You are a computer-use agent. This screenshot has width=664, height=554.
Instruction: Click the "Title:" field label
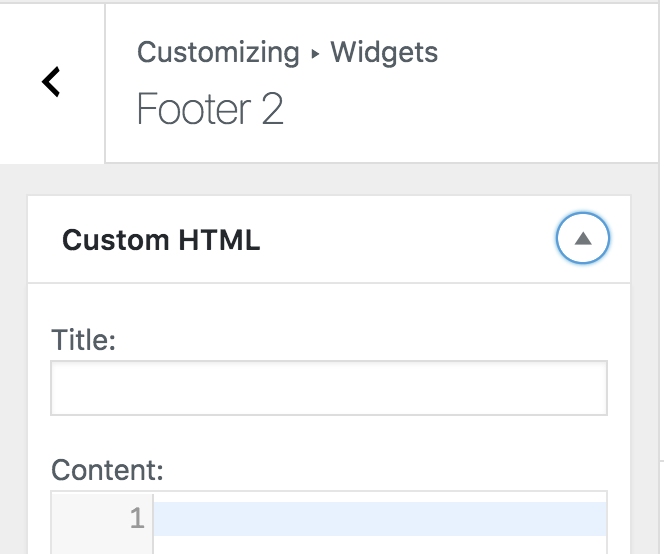click(x=84, y=341)
